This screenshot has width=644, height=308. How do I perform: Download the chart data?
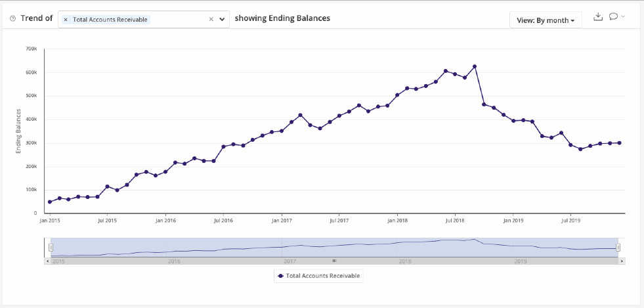(x=598, y=16)
